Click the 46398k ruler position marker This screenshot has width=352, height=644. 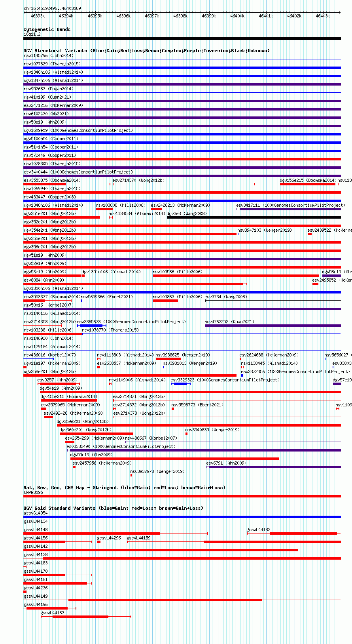[x=180, y=16]
